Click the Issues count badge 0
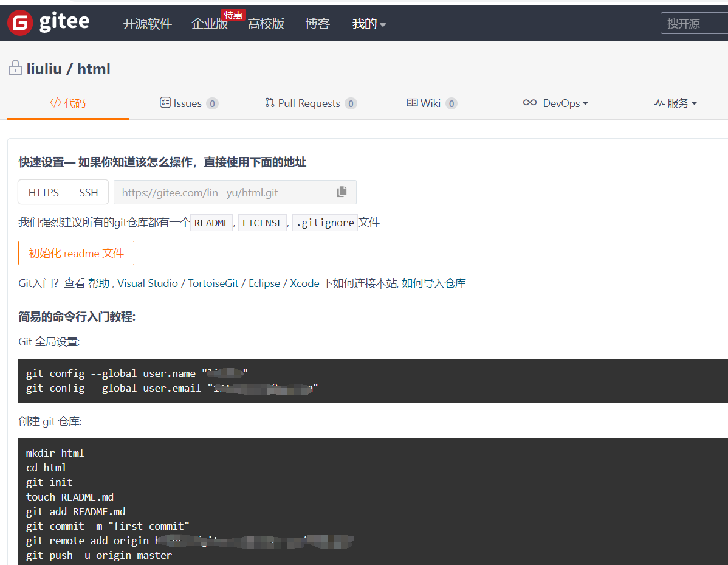This screenshot has width=728, height=565. (212, 103)
